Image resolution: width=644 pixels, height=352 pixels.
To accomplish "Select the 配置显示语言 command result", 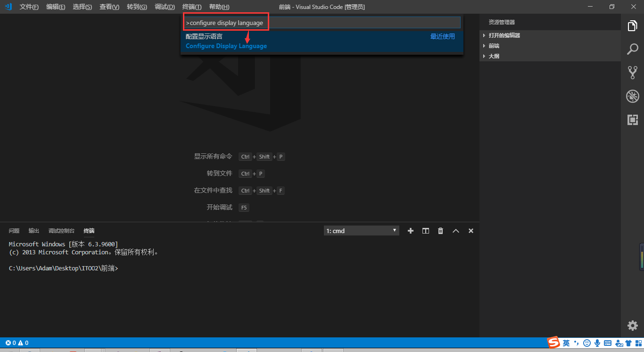I will pos(322,41).
